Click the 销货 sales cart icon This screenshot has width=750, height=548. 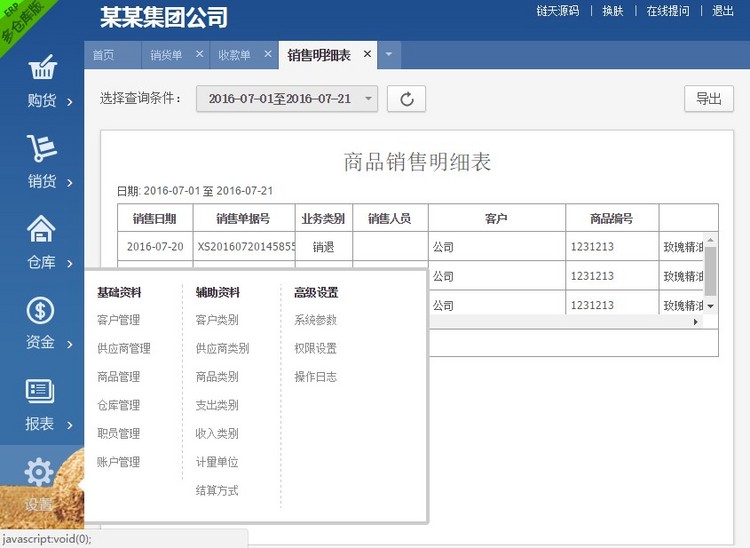(42, 149)
